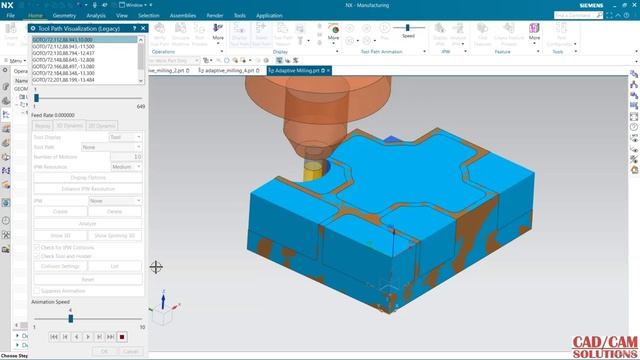The image size is (640, 360).
Task: Open the Feature More gallery
Action: [x=534, y=32]
